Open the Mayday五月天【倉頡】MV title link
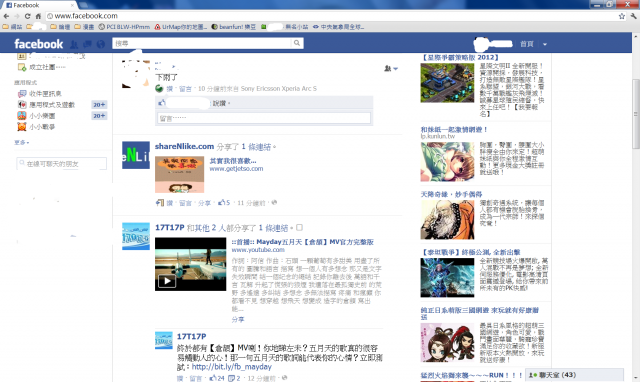 [x=302, y=242]
